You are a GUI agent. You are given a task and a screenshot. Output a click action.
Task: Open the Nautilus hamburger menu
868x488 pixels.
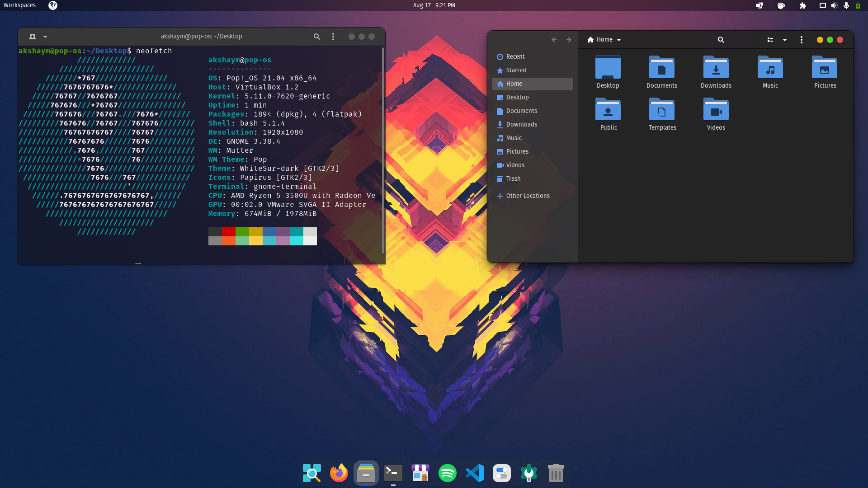(802, 40)
